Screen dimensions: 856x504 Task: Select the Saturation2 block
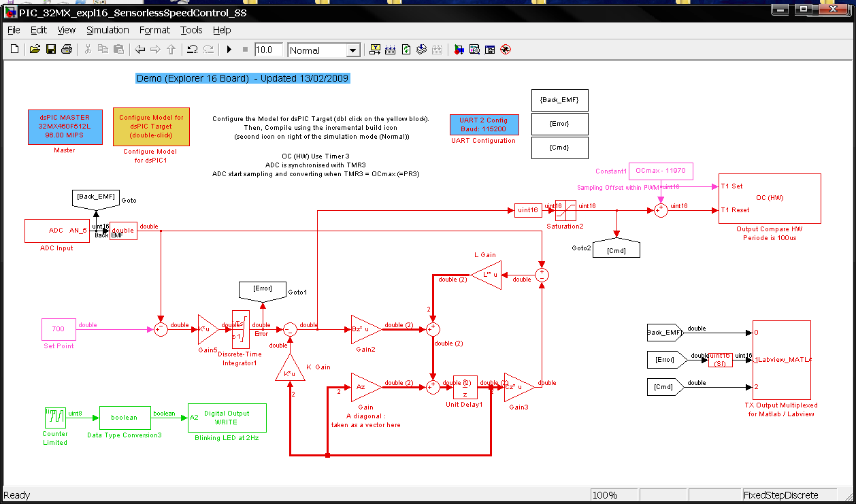pyautogui.click(x=566, y=209)
